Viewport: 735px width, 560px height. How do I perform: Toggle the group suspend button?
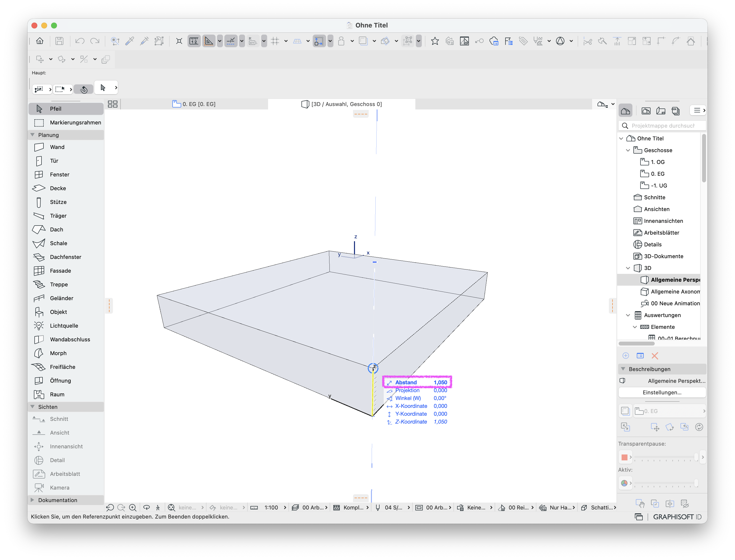click(x=408, y=41)
